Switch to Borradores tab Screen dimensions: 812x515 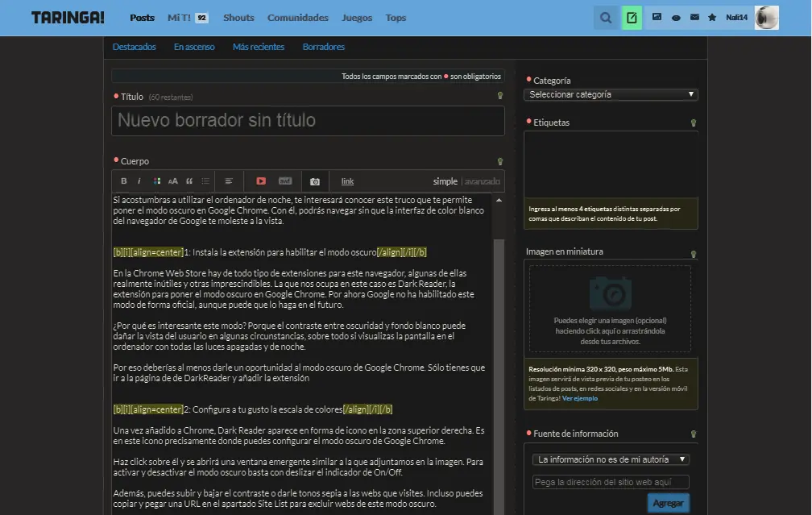pyautogui.click(x=324, y=47)
